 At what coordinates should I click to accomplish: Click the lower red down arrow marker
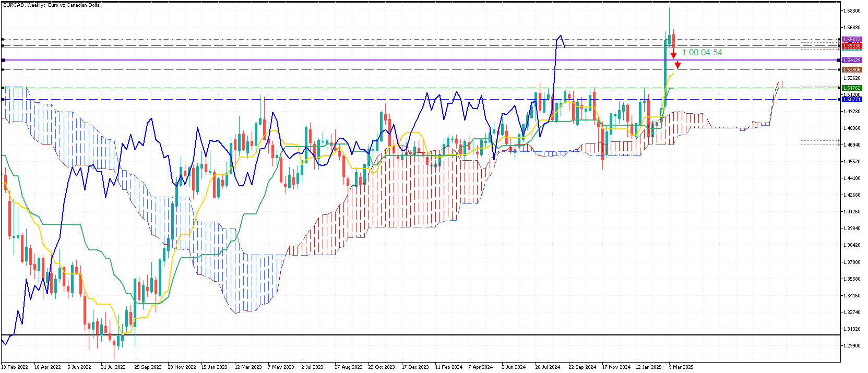pos(677,65)
